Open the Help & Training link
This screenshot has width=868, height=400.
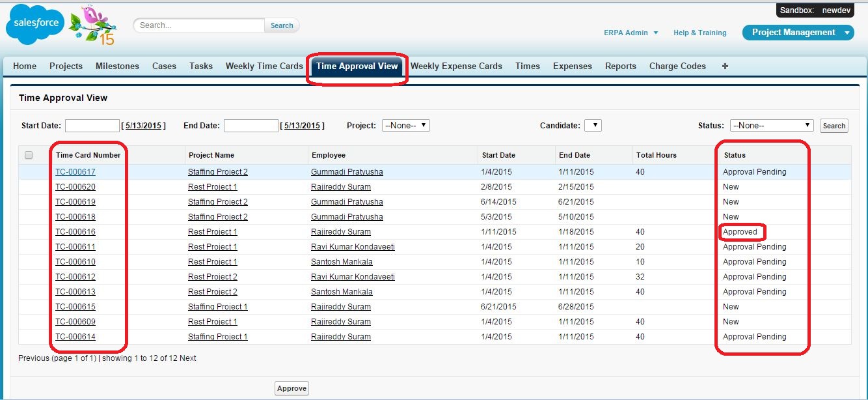[x=699, y=33]
